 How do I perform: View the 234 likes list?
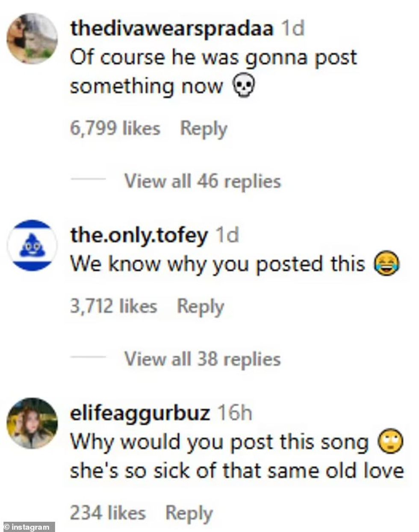coord(107,512)
